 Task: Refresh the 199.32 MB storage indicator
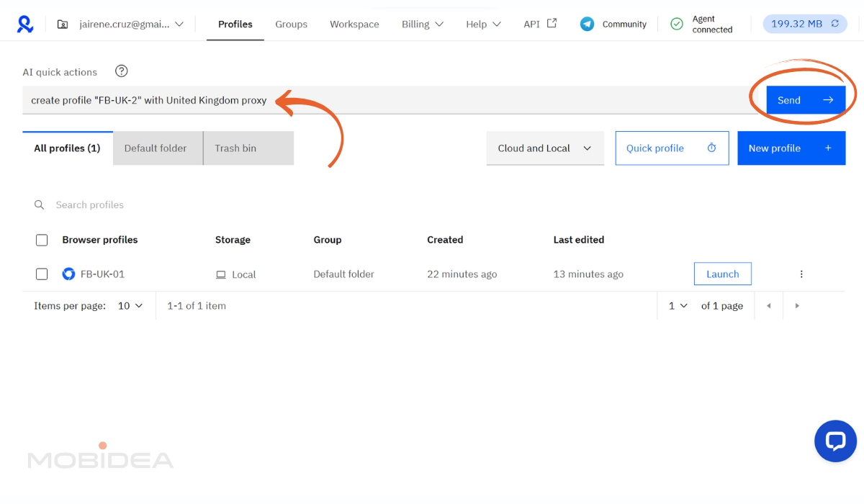835,23
